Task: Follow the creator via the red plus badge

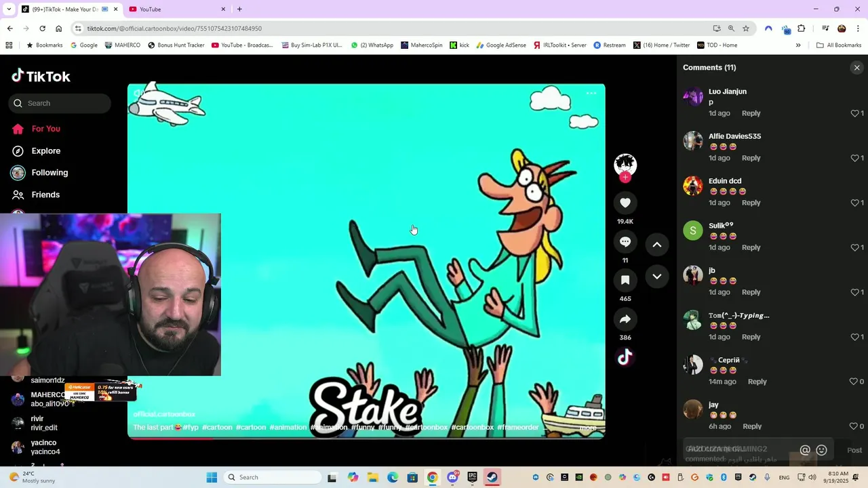Action: point(625,178)
